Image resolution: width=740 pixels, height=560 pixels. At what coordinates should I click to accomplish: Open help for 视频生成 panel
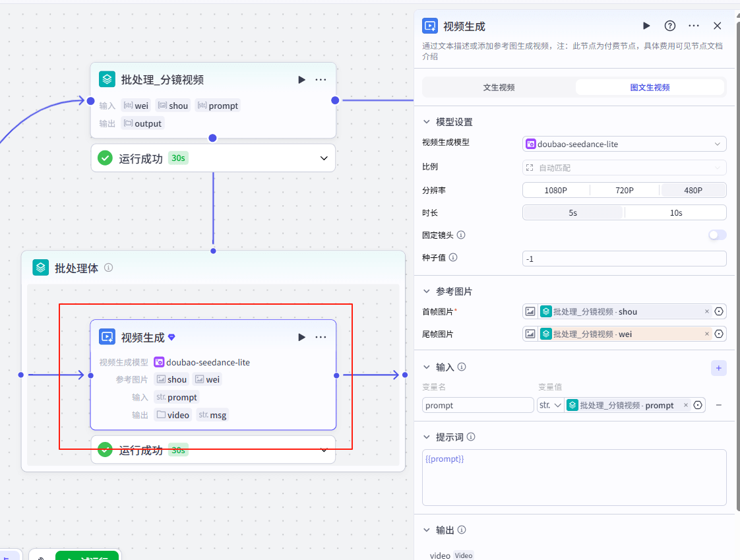tap(670, 26)
